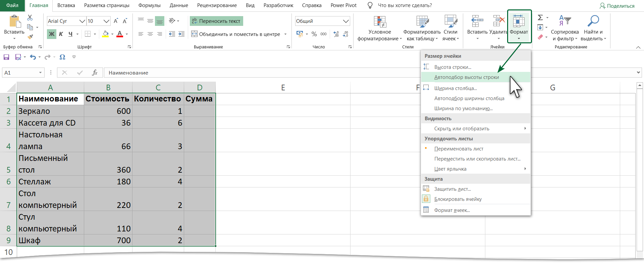The height and width of the screenshot is (263, 644).
Task: Expand Скрыть или отобразить submenu
Action: pos(476,129)
